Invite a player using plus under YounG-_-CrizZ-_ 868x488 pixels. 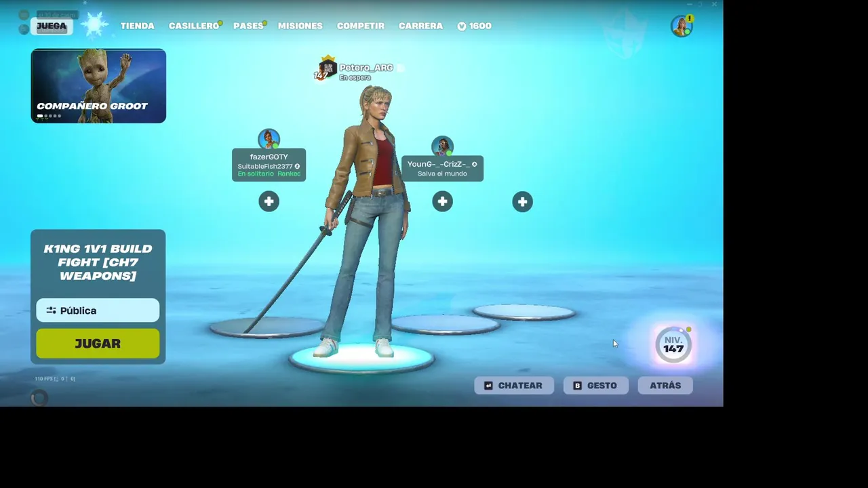[x=442, y=201]
